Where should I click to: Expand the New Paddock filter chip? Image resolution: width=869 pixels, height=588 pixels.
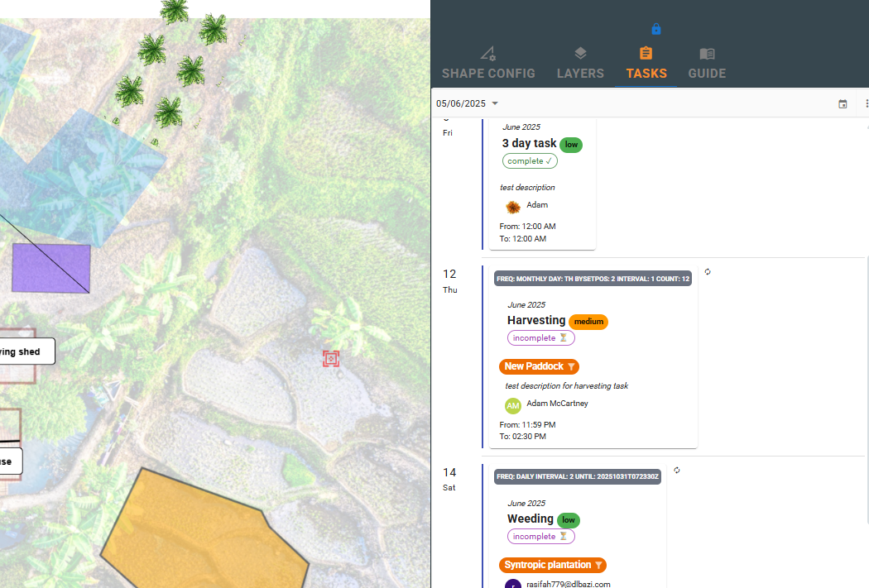tap(539, 366)
